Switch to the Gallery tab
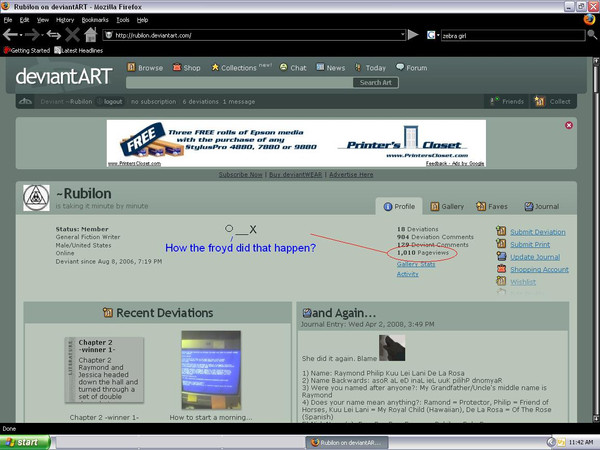This screenshot has width=600, height=450. (x=447, y=206)
